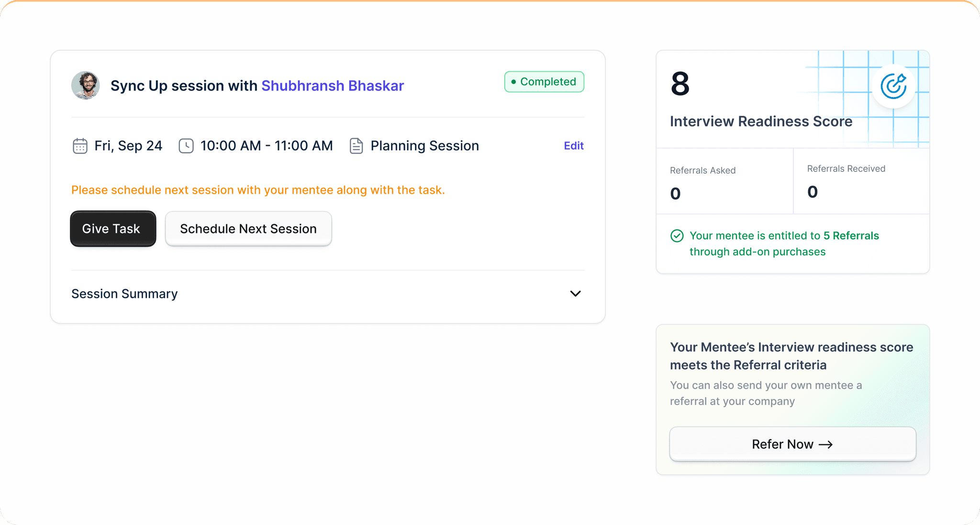
Task: Open the Session Summary section
Action: point(124,294)
